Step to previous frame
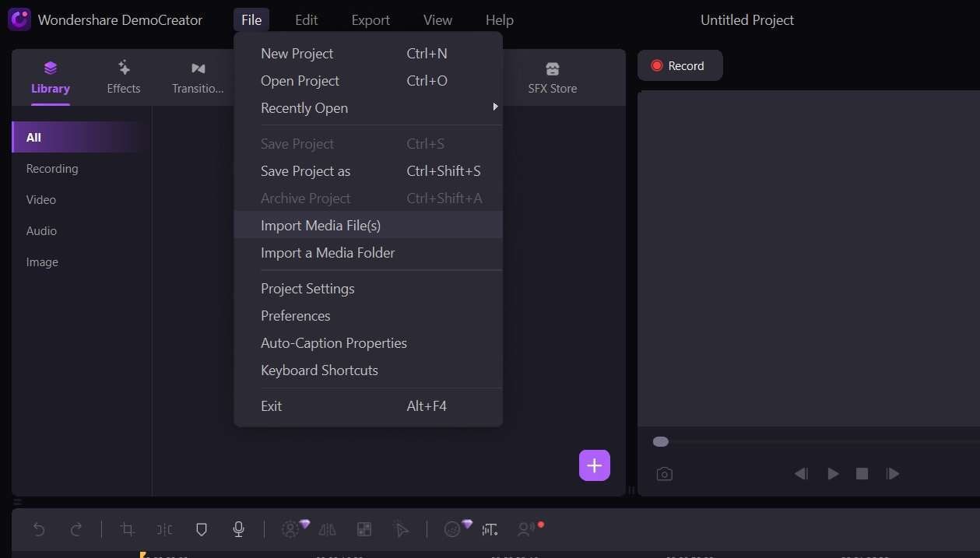 coord(801,474)
